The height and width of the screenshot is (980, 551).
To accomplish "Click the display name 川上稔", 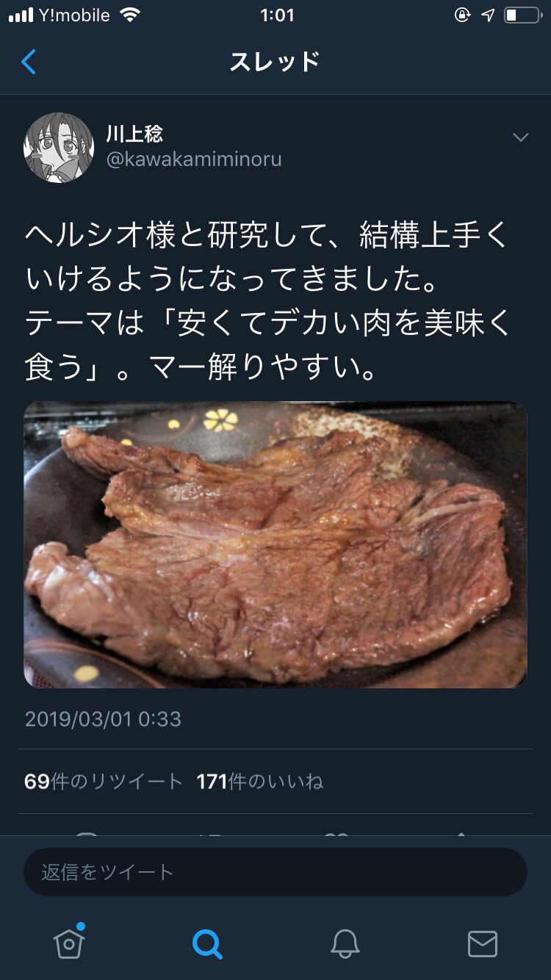I will point(134,134).
